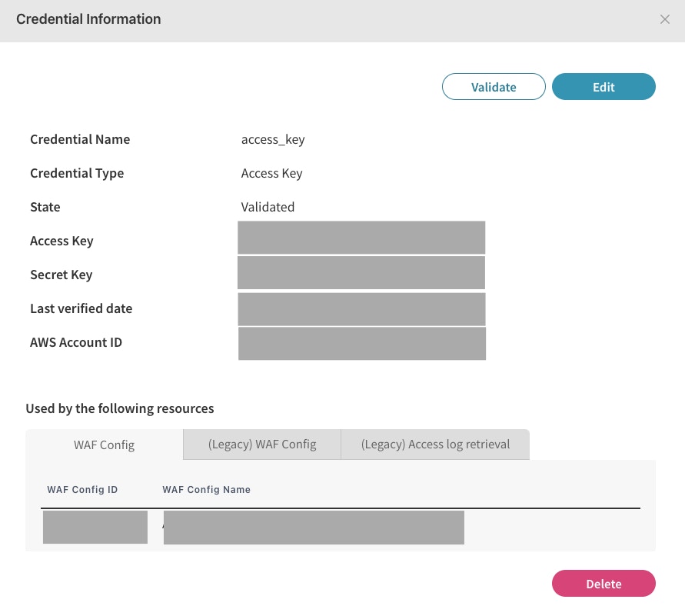Click the redacted Access Key value

coord(361,238)
